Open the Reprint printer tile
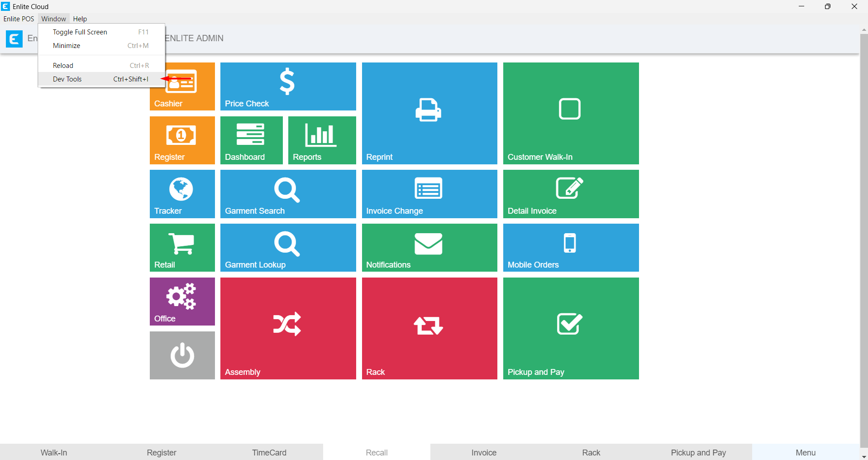This screenshot has width=868, height=460. 429,113
